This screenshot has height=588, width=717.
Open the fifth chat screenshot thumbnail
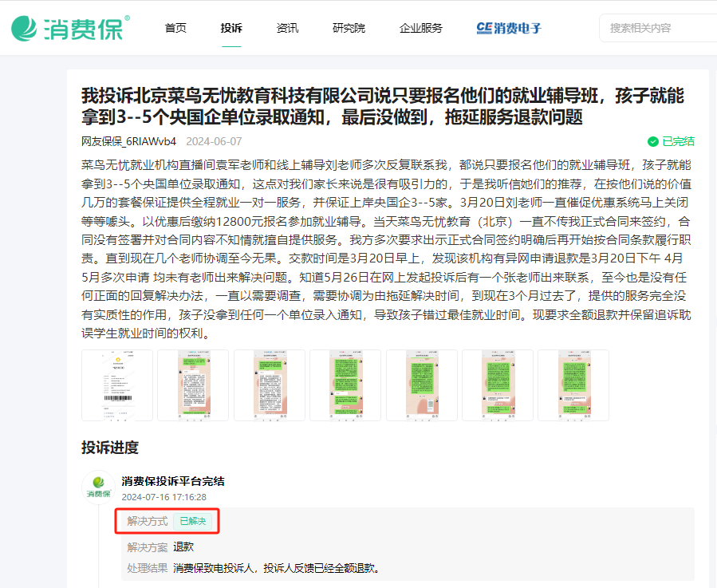(x=422, y=385)
